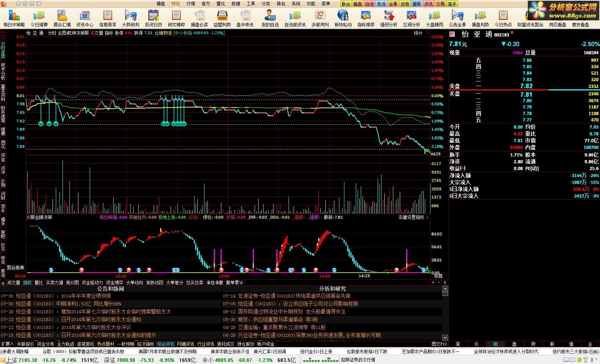Click the 自选 quick button
Image resolution: width=600 pixels, height=364 pixels.
coord(369,4)
